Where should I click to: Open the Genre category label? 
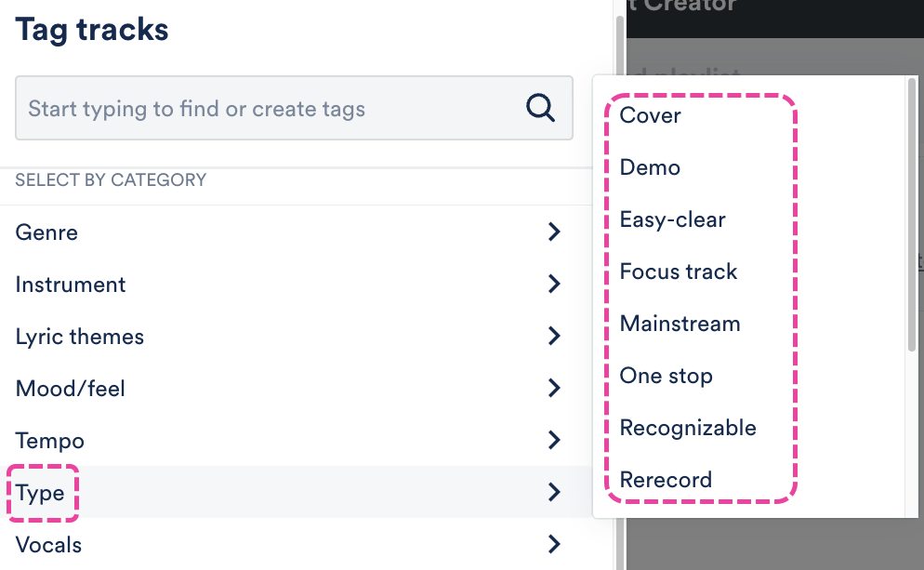(46, 232)
